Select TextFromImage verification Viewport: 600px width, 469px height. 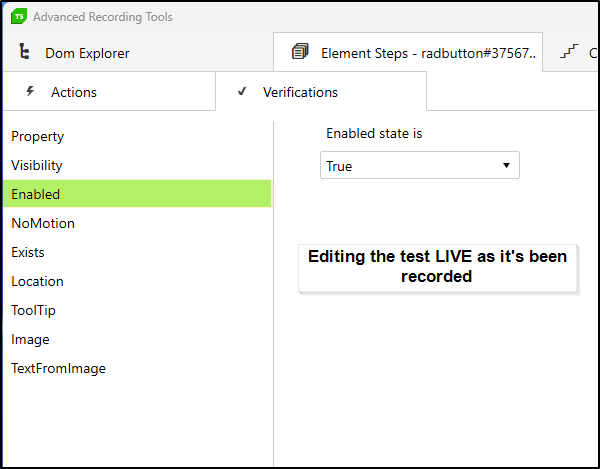pyautogui.click(x=58, y=368)
